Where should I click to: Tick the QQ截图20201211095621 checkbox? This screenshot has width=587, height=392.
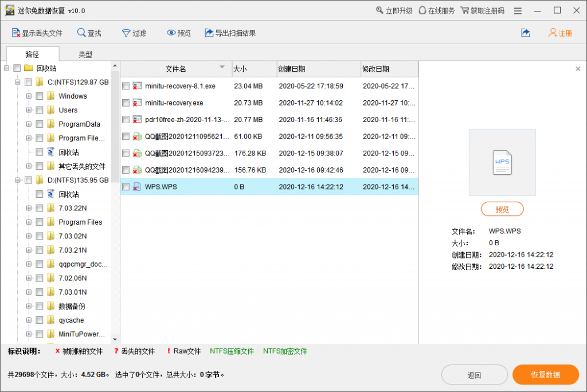point(126,136)
